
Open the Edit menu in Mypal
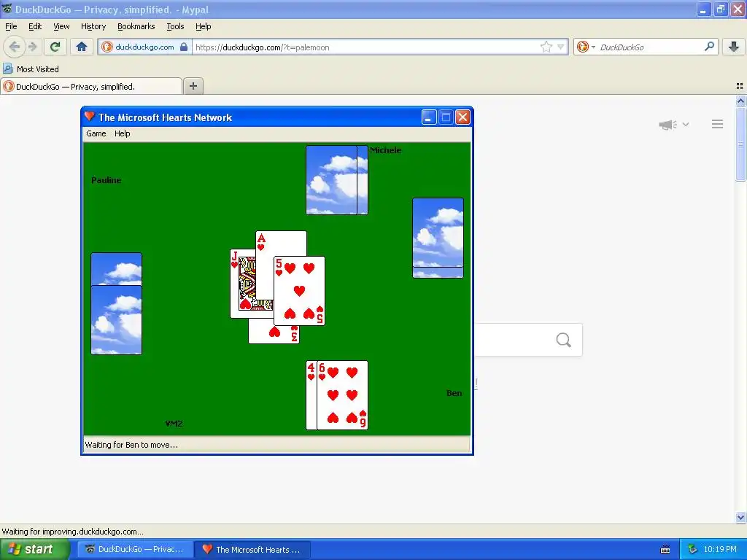[35, 26]
